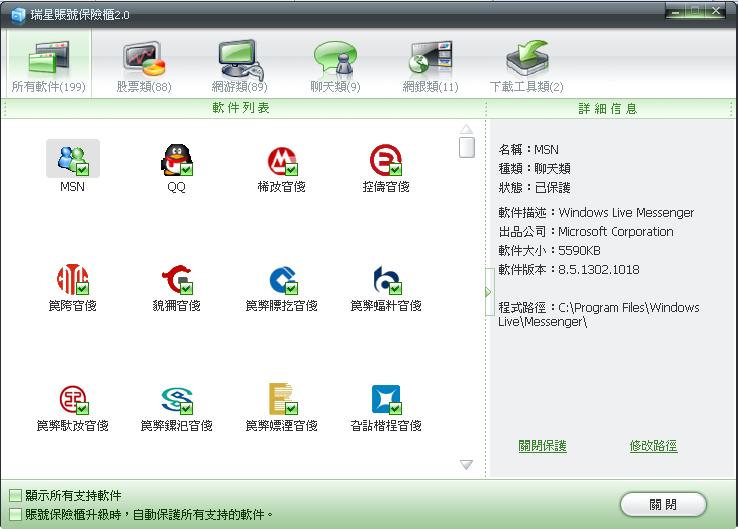The image size is (738, 529).
Task: Click the red circle bank icon in the first row
Action: point(385,160)
